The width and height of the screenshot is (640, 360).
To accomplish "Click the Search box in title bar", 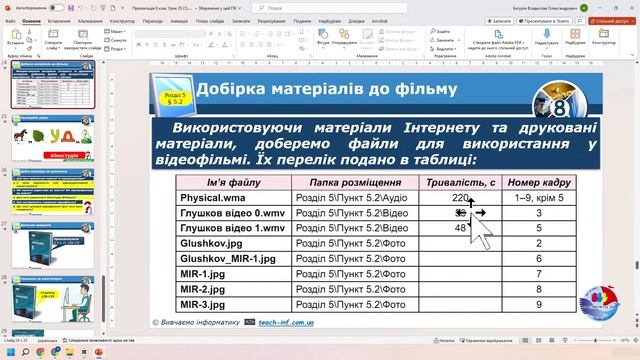I will pos(330,8).
